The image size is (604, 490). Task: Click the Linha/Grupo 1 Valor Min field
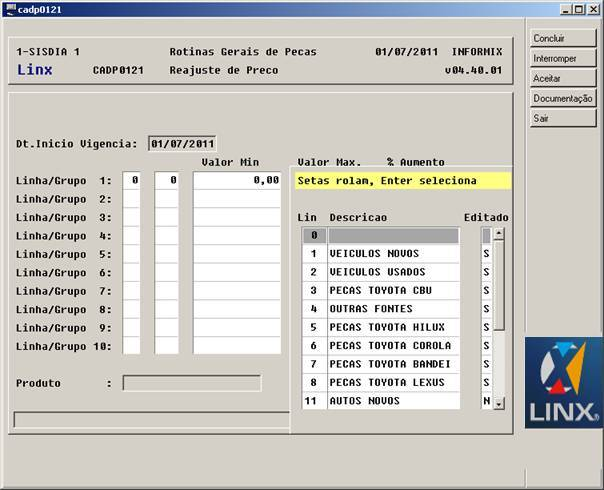(x=237, y=180)
